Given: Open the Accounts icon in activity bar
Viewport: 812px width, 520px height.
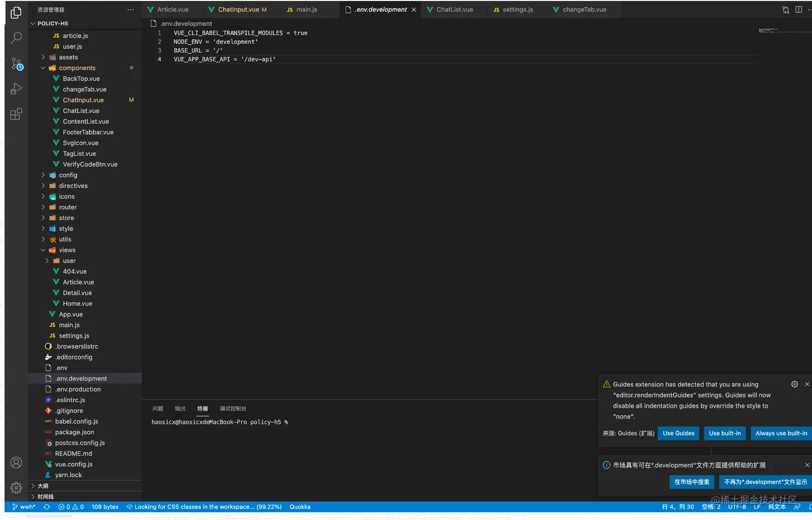Looking at the screenshot, I should (16, 463).
